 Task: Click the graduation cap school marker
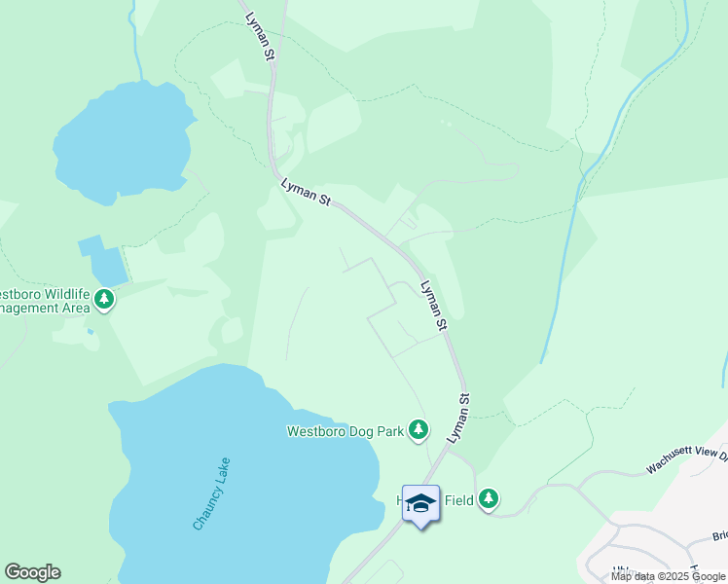[420, 506]
